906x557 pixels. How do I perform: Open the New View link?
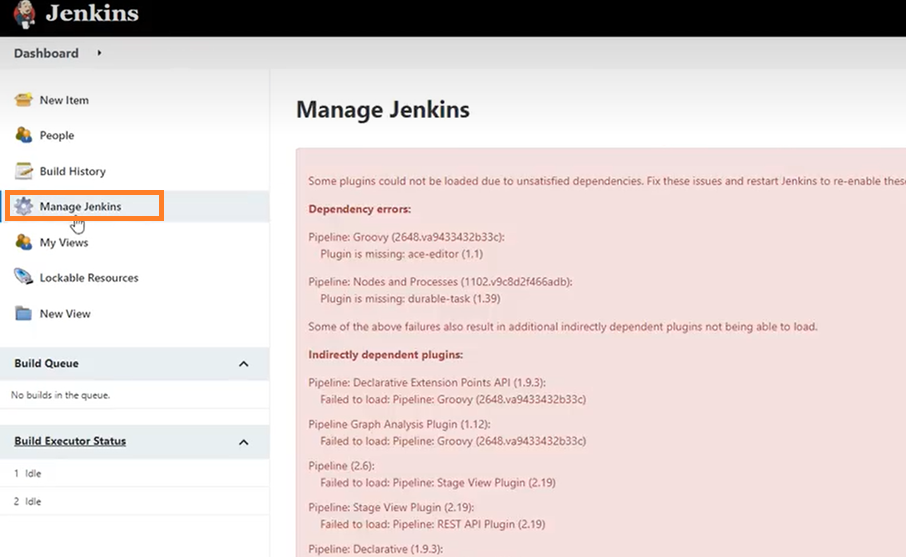click(65, 313)
